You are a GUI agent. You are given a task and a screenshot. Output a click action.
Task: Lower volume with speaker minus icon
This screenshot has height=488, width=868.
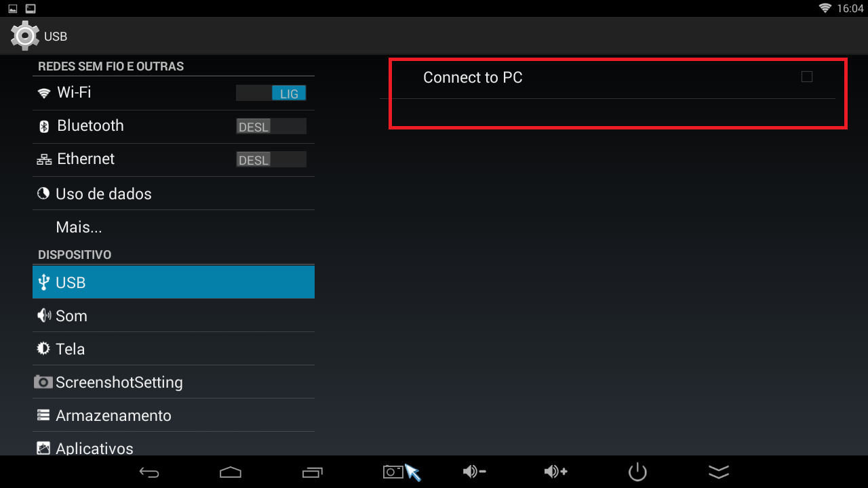point(475,472)
